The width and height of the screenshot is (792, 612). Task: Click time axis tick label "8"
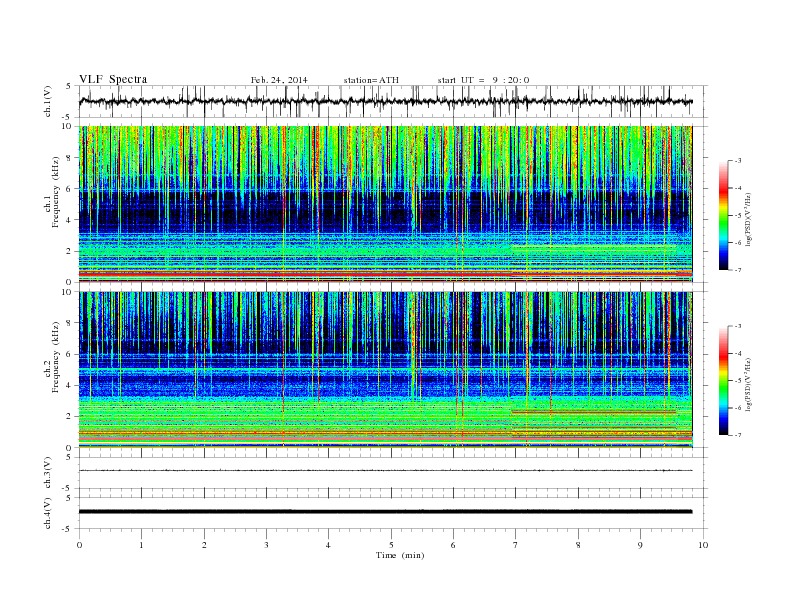(x=578, y=545)
